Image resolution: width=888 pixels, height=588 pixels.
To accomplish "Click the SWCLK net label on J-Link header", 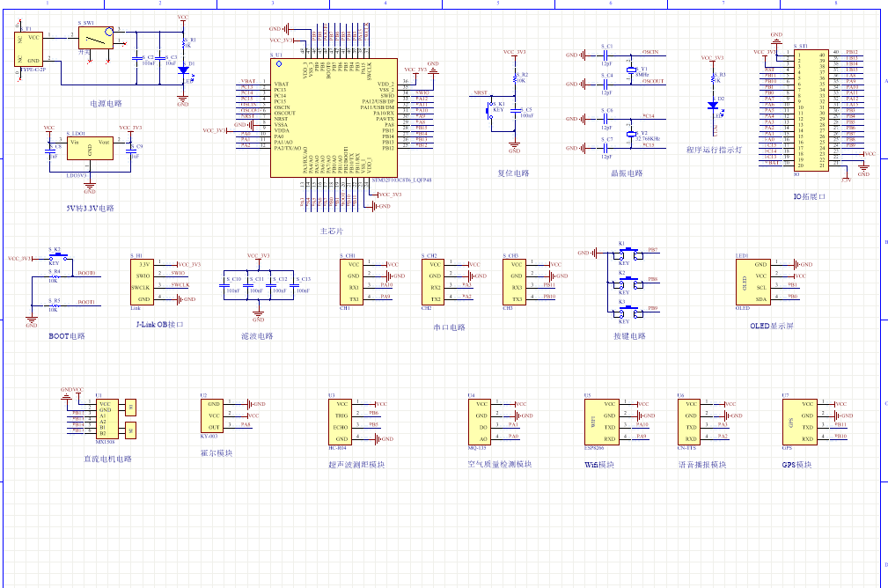I will [x=180, y=285].
